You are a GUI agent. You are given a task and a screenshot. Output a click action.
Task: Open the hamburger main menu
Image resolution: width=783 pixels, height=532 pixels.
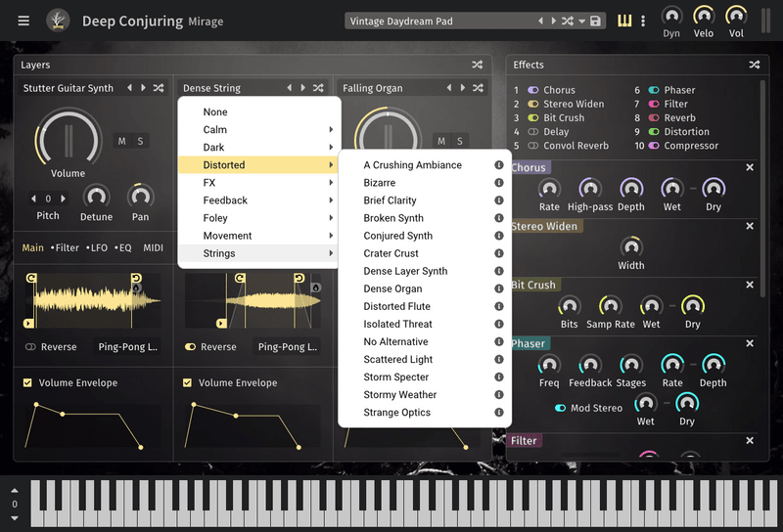(x=23, y=21)
